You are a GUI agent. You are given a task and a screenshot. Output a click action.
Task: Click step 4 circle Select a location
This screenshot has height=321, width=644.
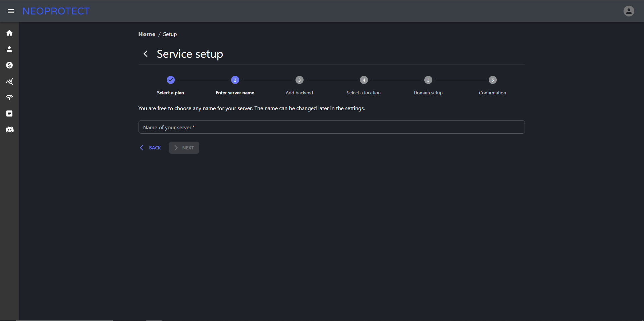point(364,80)
